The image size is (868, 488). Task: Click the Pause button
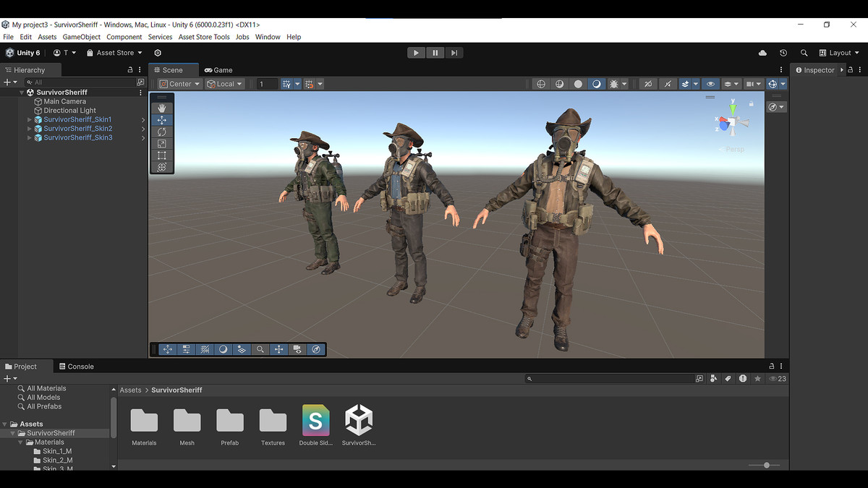click(x=435, y=53)
